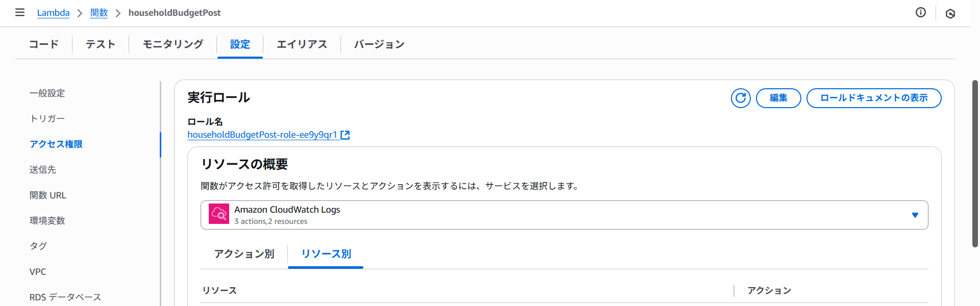Go to the 関数 breadcrumb link

point(99,13)
